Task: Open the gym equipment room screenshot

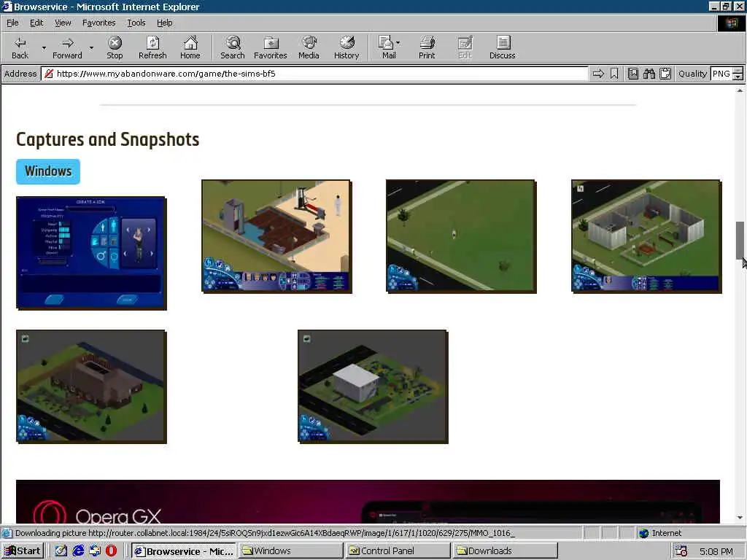Action: 276,236
